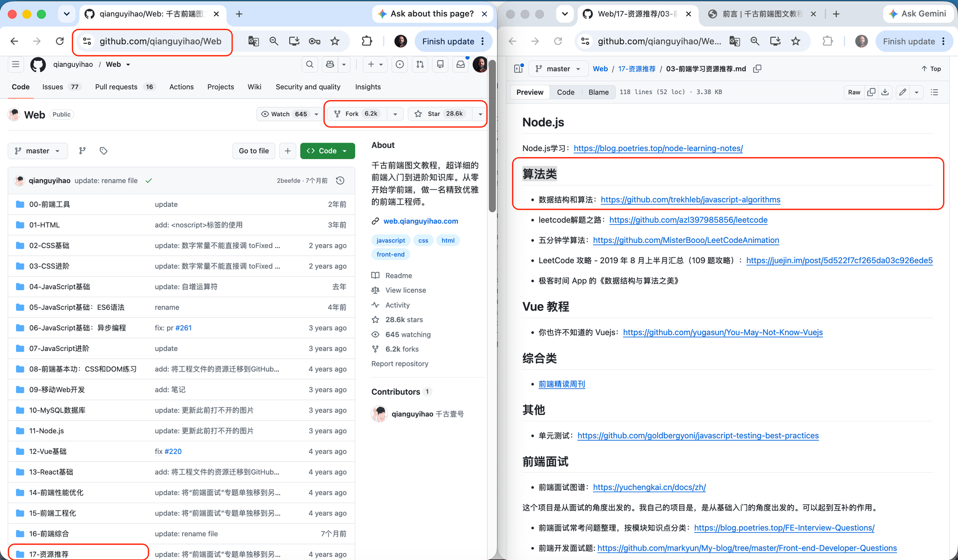Select the javascript topic tag
958x560 pixels.
[391, 240]
